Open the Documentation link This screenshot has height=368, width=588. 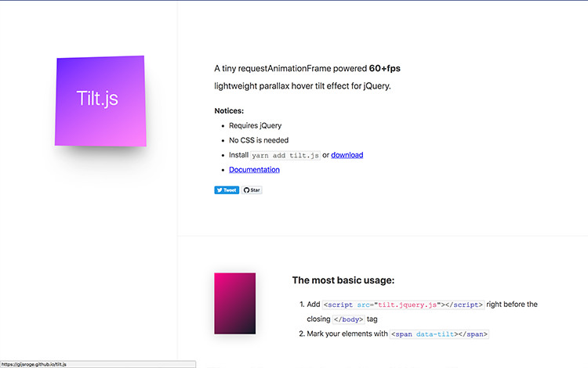click(254, 169)
